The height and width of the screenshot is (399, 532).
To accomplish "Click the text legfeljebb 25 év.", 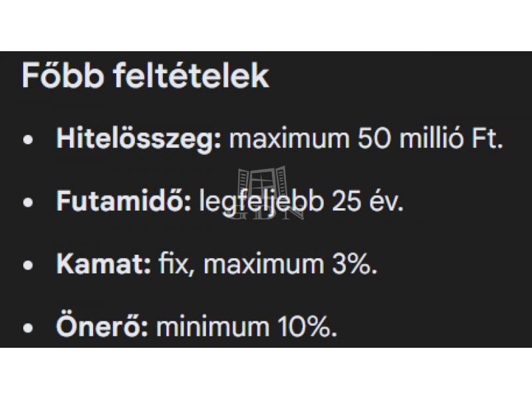I will click(301, 201).
